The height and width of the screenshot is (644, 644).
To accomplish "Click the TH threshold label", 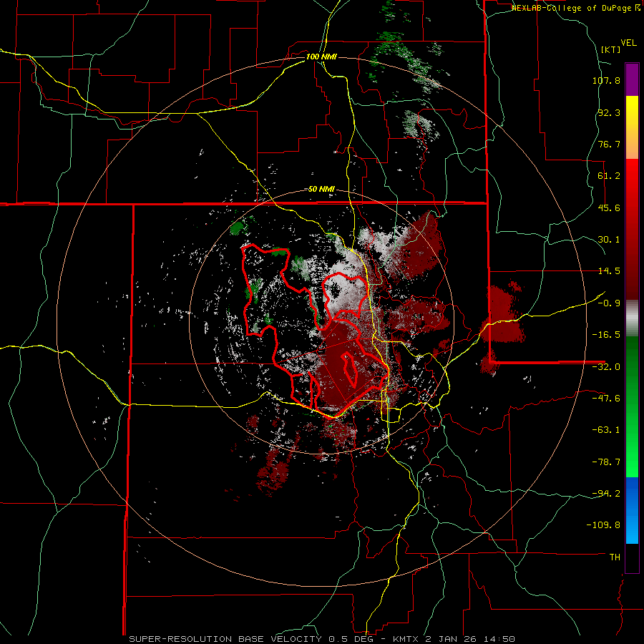I will pos(615,557).
